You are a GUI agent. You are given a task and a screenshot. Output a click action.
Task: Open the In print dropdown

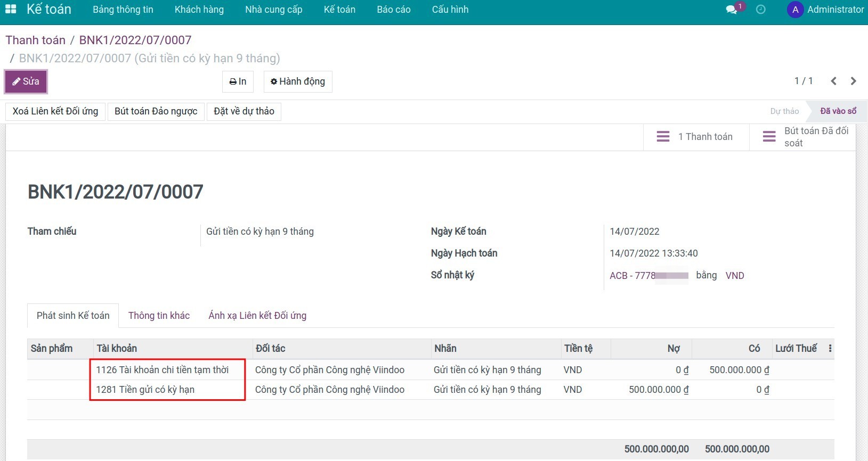coord(238,81)
